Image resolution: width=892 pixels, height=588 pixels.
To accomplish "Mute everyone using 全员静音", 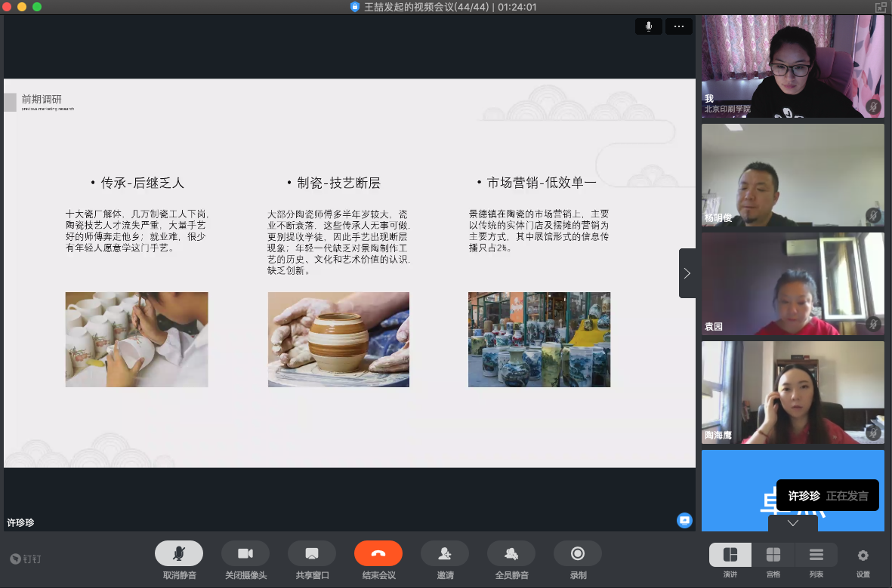I will click(x=511, y=554).
